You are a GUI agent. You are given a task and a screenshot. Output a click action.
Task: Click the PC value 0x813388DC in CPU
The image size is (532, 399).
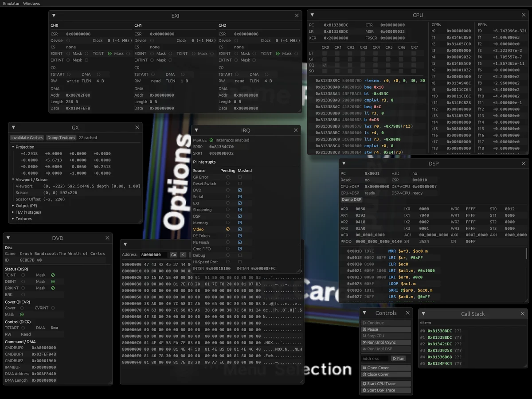pos(336,25)
